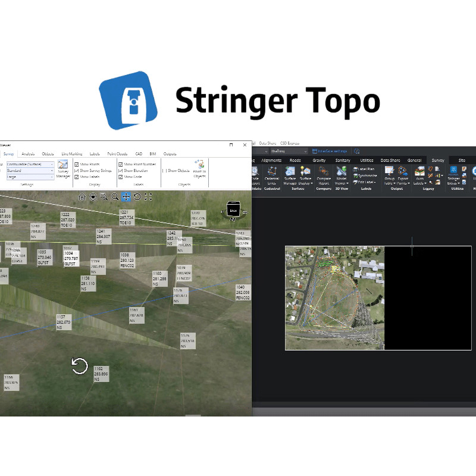The width and height of the screenshot is (476, 476).
Task: Switch to the Analysis tab in viewer
Action: [x=28, y=154]
